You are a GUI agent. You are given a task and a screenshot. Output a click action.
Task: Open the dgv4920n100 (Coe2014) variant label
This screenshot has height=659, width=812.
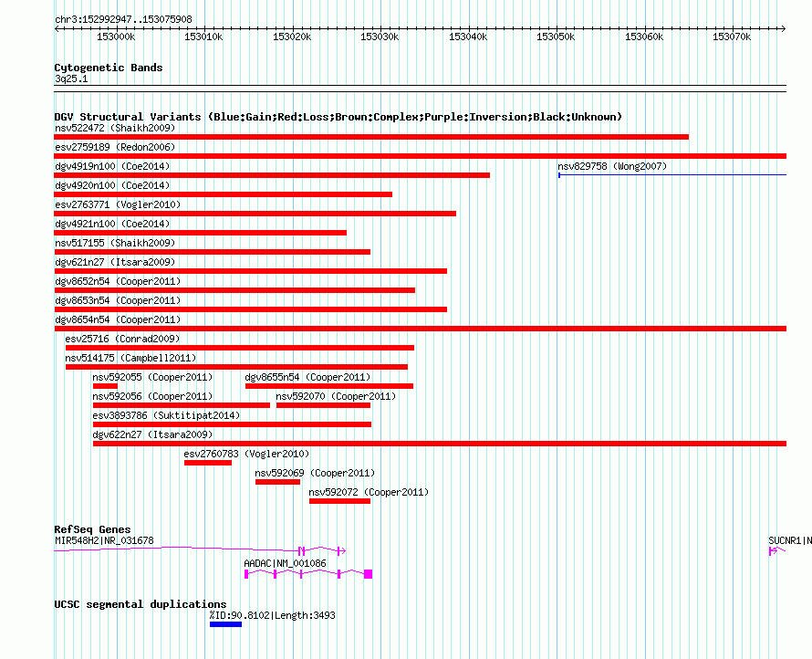tap(112, 185)
